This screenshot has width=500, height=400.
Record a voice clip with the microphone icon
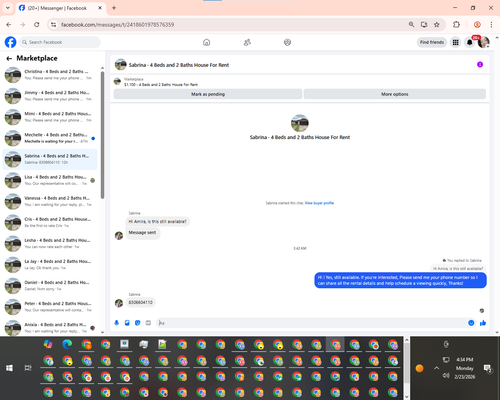[x=116, y=323]
